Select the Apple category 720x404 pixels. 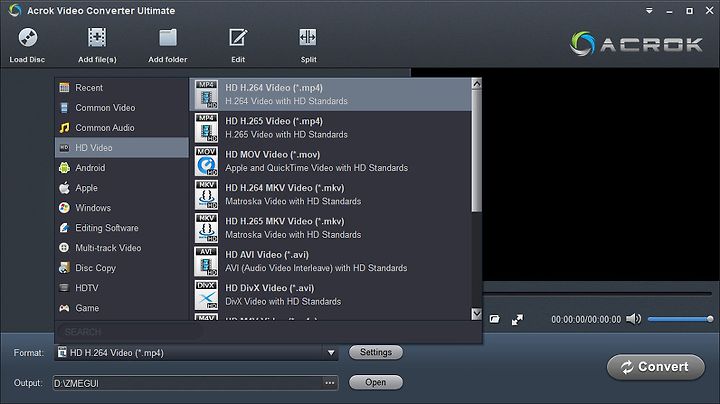[122, 188]
